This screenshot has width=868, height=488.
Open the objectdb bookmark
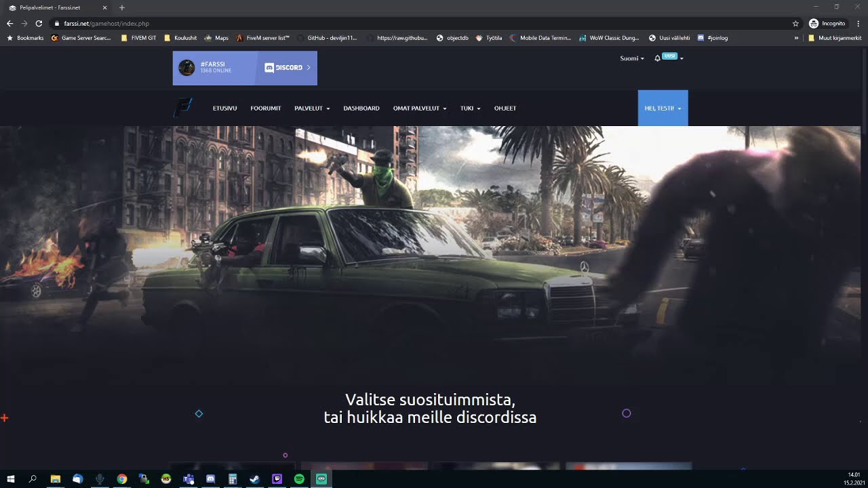452,38
